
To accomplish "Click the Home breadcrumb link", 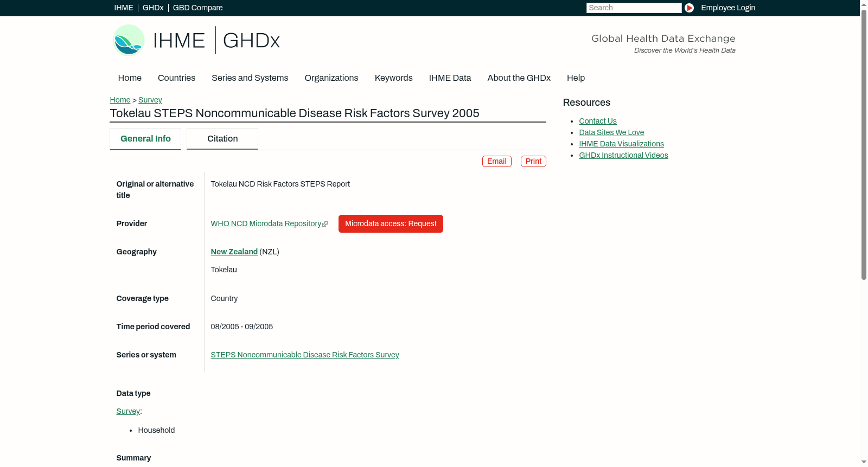I will click(x=120, y=100).
